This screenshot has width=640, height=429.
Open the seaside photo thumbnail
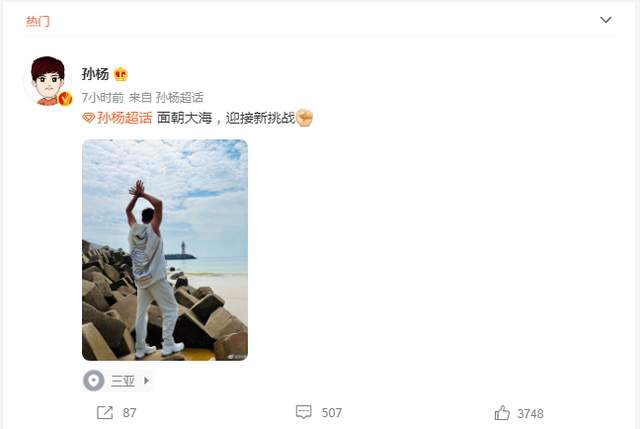[165, 250]
